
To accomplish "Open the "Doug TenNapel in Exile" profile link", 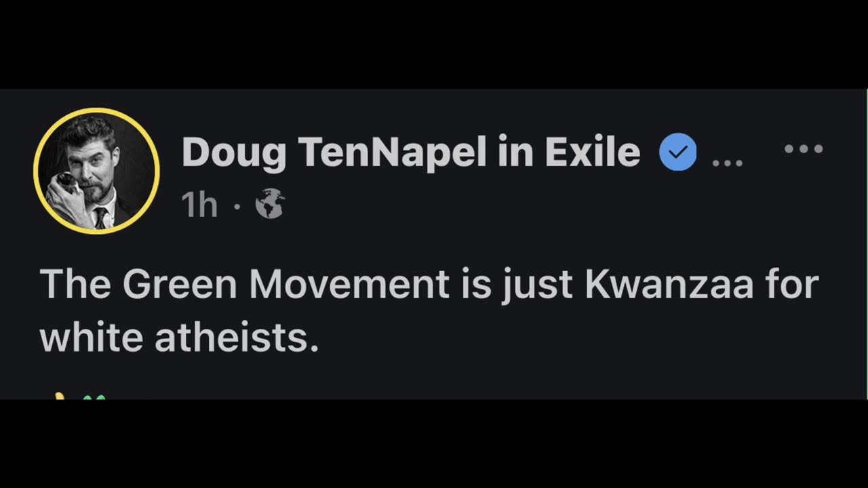I will [x=410, y=152].
